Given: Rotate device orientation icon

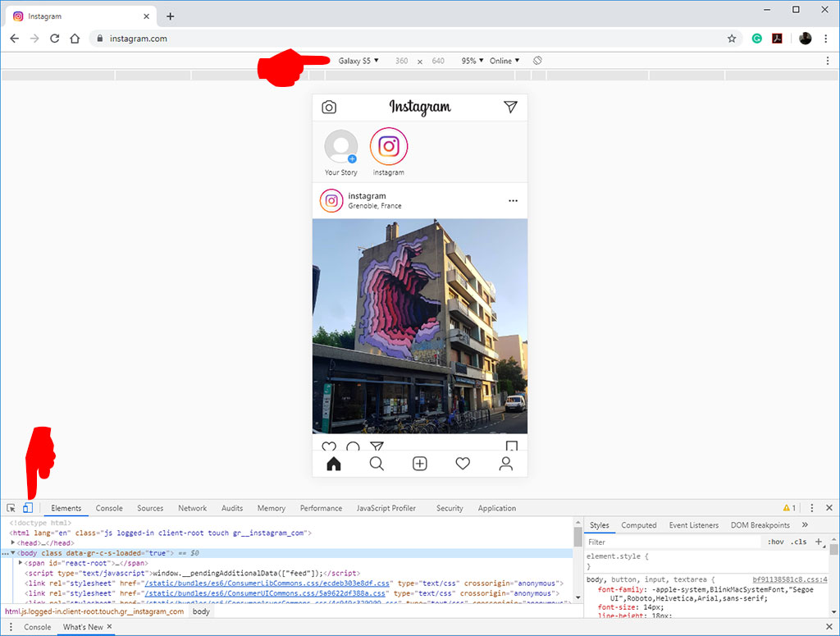Looking at the screenshot, I should coord(537,61).
